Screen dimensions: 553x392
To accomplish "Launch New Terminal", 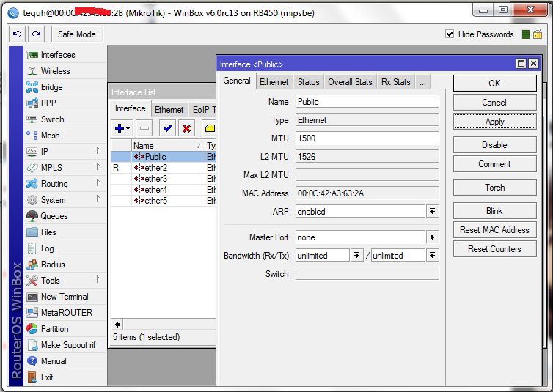I will pos(65,297).
